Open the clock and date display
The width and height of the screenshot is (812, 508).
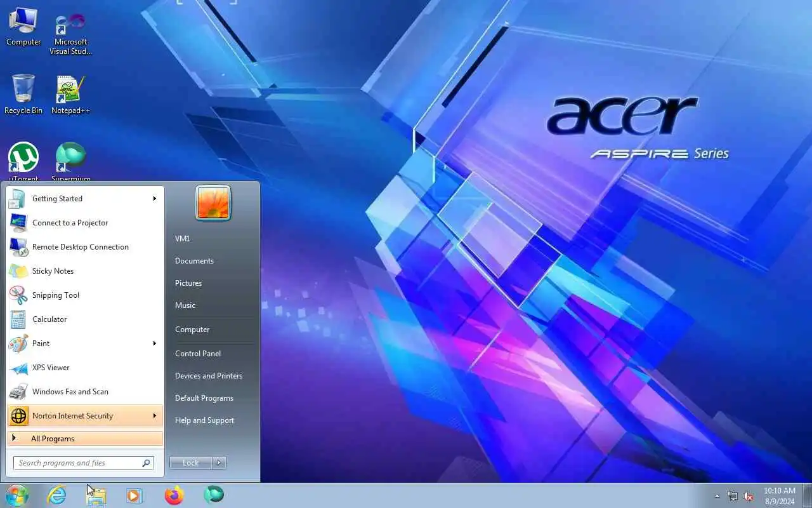[x=780, y=496]
